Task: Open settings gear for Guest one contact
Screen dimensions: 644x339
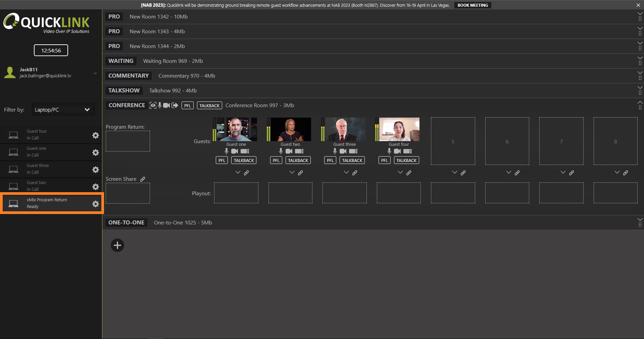Action: click(96, 153)
